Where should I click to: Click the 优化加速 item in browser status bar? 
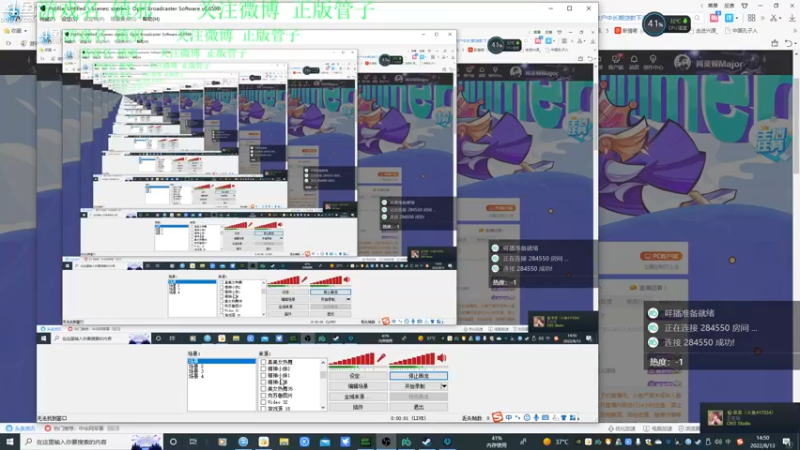(x=622, y=429)
